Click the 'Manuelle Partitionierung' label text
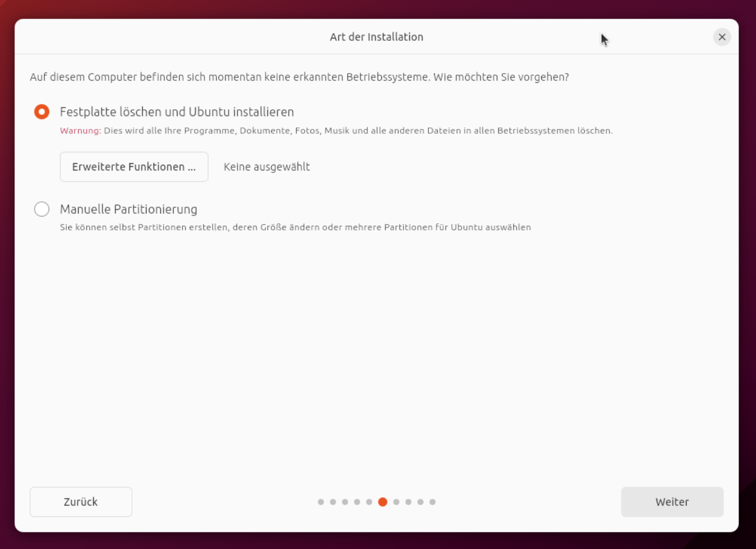The image size is (756, 549). pyautogui.click(x=128, y=209)
